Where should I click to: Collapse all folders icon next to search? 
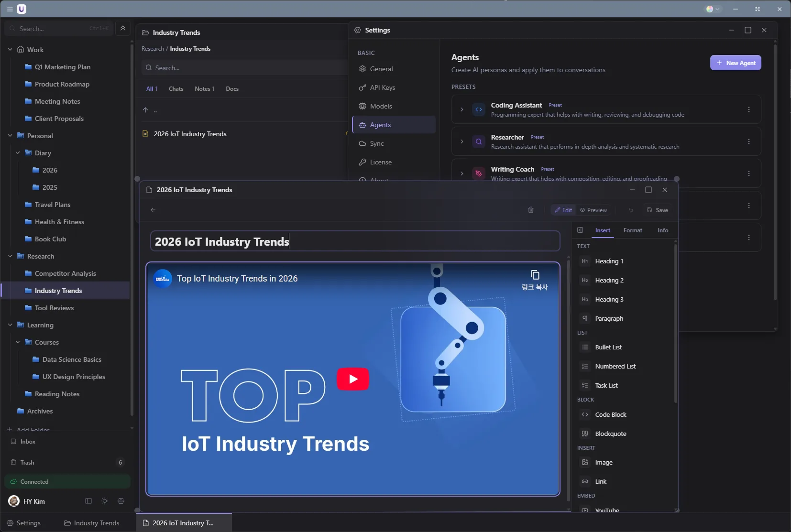123,29
